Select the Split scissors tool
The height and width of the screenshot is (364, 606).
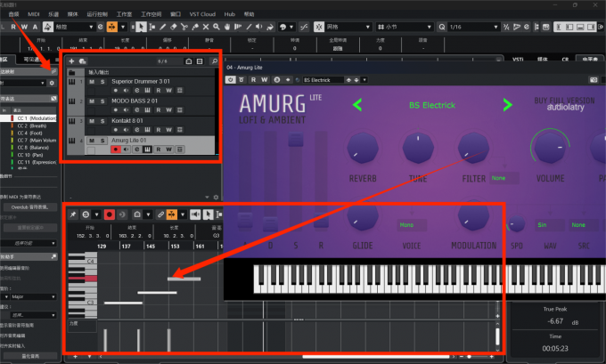coord(184,27)
